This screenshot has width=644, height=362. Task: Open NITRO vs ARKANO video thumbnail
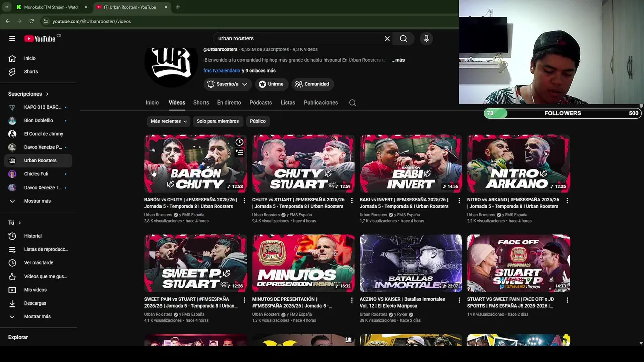coord(518,163)
